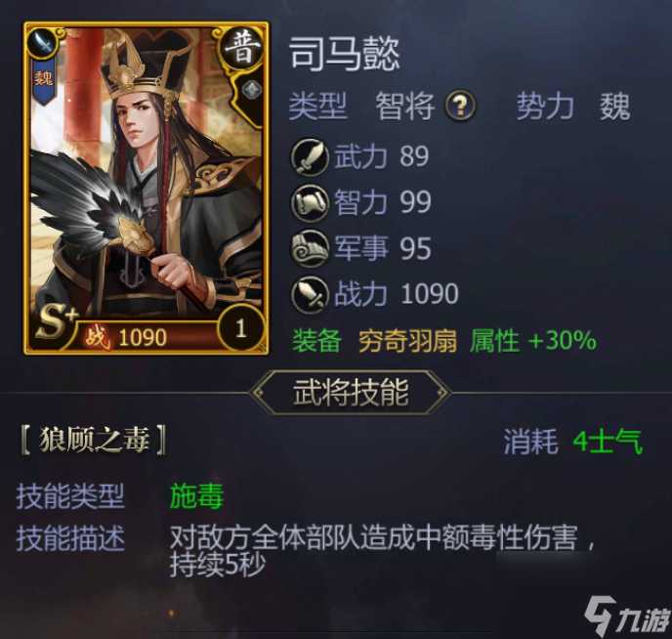Viewport: 672px width, 639px height.
Task: Click the 施毒 skill type label
Action: pos(196,496)
